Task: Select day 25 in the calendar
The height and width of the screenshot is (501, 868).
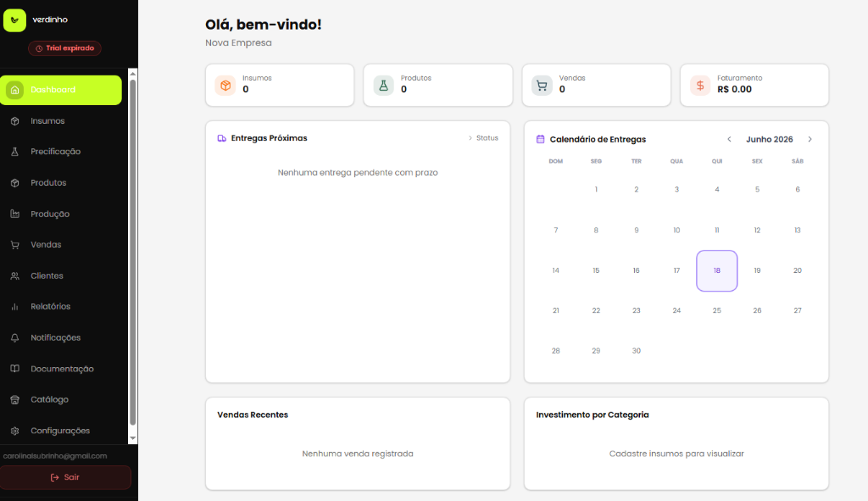Action: [x=717, y=310]
